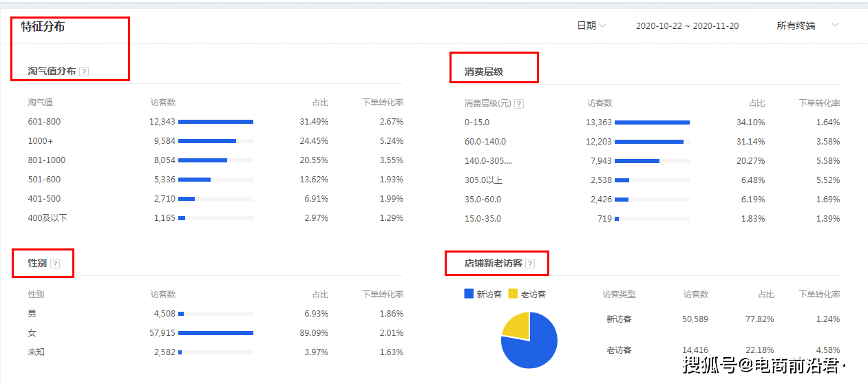Image resolution: width=868 pixels, height=384 pixels.
Task: Click blue 新访客 legend square
Action: pos(469,293)
